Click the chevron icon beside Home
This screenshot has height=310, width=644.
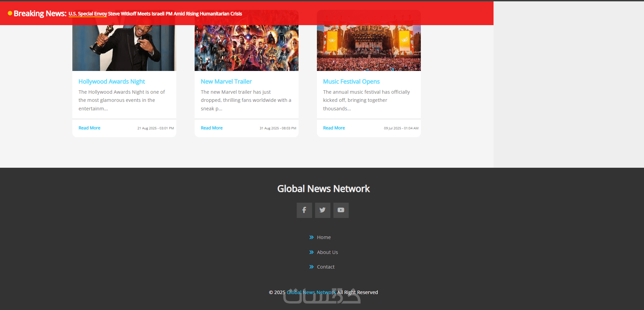pyautogui.click(x=311, y=237)
